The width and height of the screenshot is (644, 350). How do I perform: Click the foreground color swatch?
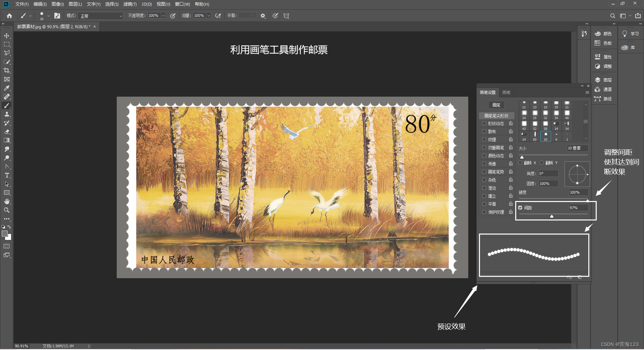tap(5, 234)
